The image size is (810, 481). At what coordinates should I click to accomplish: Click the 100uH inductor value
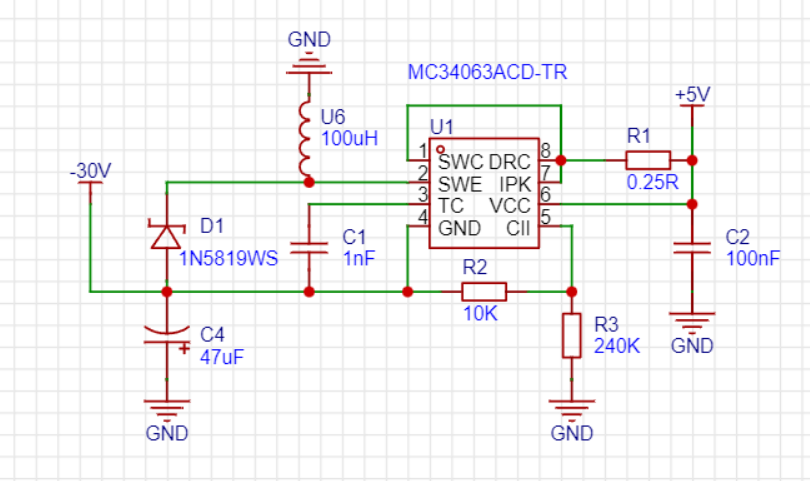(349, 138)
